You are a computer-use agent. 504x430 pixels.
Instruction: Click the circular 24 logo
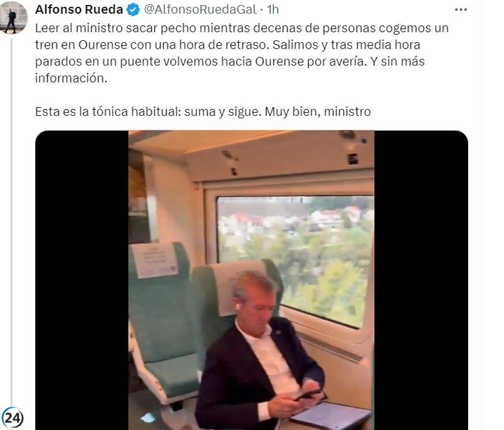pyautogui.click(x=12, y=418)
